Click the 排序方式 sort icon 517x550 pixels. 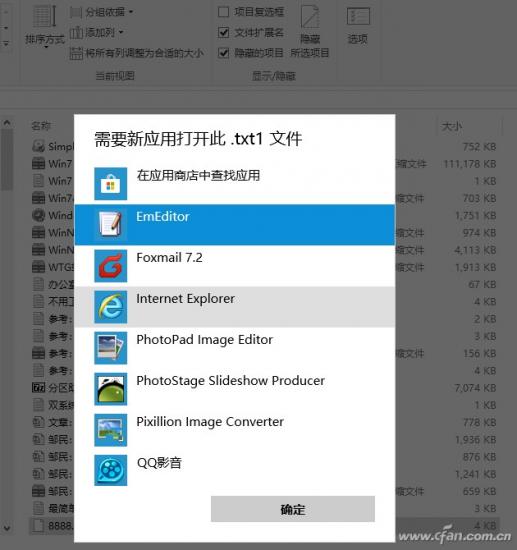[x=44, y=16]
